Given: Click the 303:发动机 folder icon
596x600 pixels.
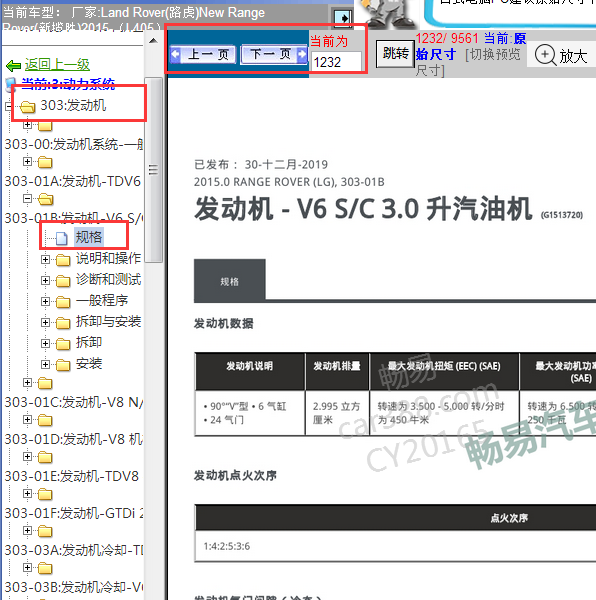Looking at the screenshot, I should click(x=28, y=107).
